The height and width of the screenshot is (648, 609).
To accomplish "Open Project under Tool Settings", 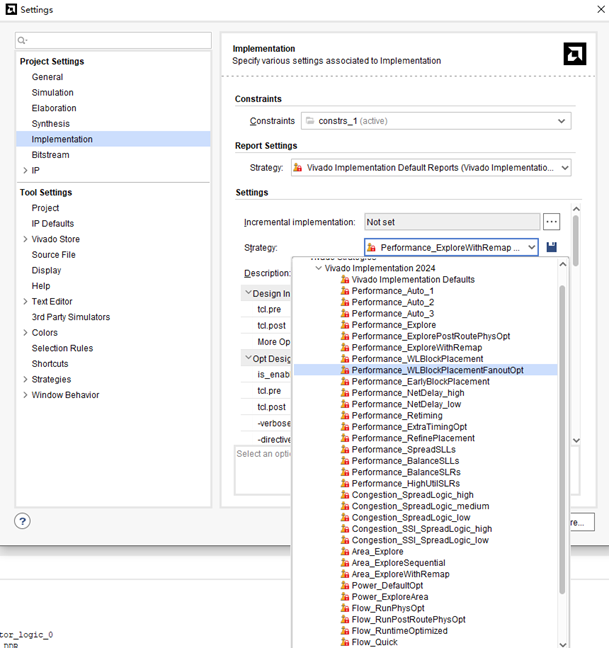I will coord(45,208).
